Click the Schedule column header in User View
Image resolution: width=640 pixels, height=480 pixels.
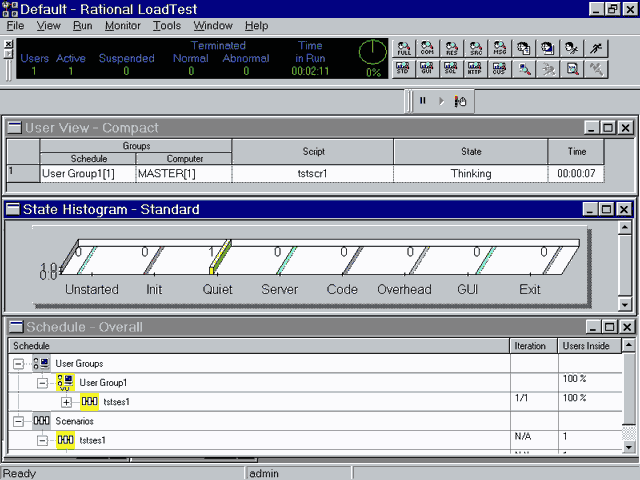click(89, 158)
